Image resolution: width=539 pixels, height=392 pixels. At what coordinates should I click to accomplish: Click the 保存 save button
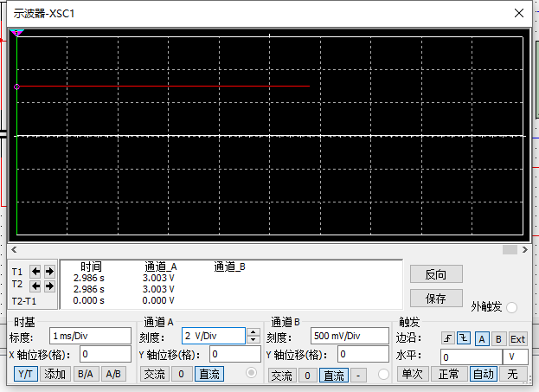(x=436, y=299)
